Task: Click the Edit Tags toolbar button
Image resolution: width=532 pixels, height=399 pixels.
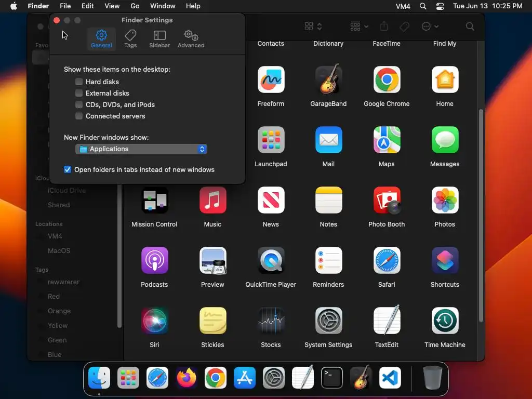Action: coord(404,26)
